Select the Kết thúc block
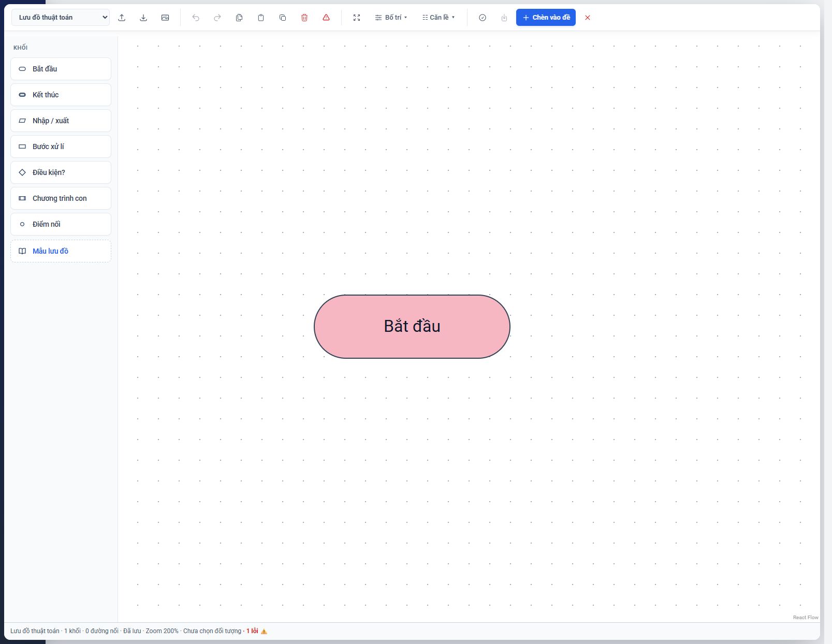Screen dimensions: 832x644 61,95
